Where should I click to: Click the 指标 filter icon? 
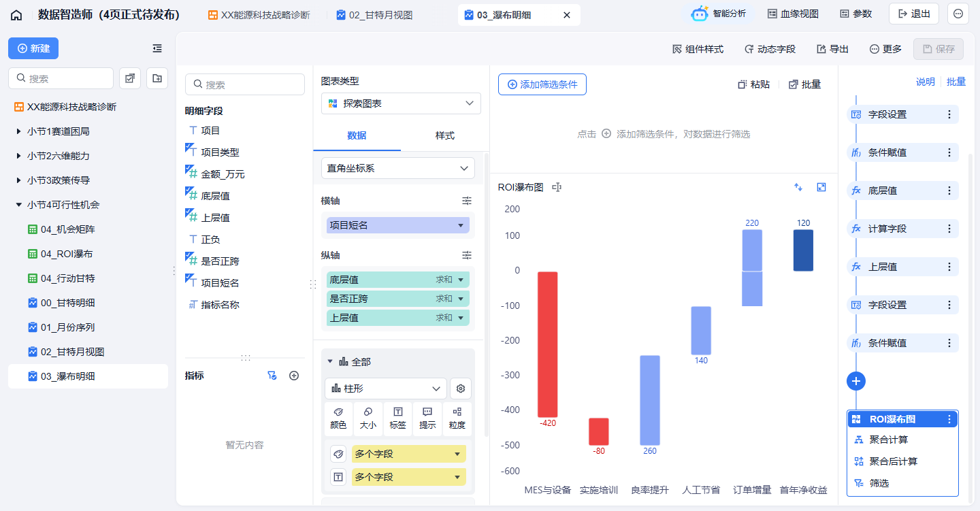[x=272, y=376]
